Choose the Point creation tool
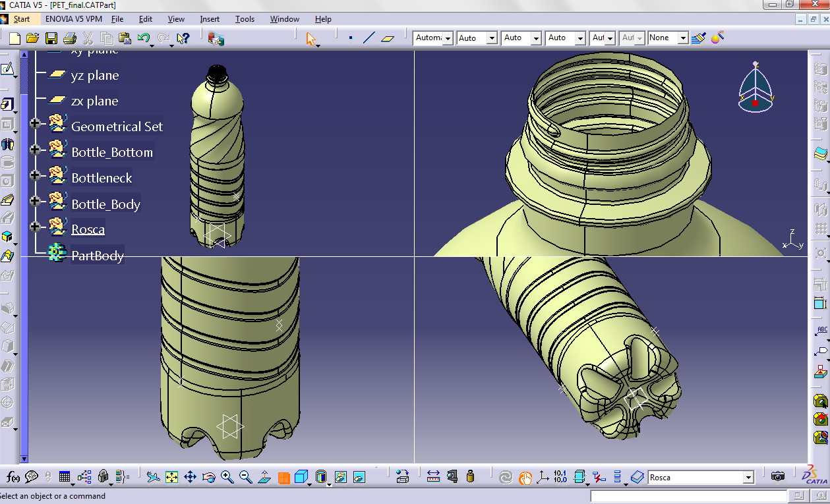This screenshot has height=504, width=830. [x=351, y=38]
